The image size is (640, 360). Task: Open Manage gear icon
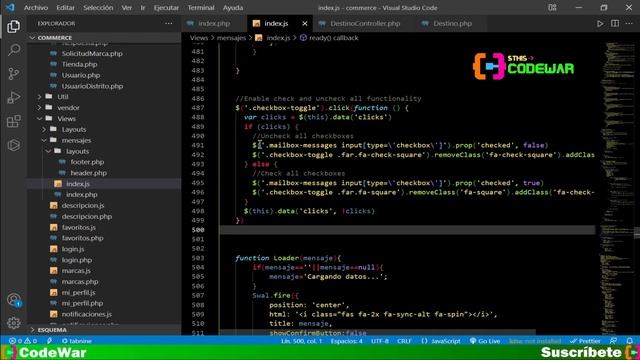tap(13, 323)
